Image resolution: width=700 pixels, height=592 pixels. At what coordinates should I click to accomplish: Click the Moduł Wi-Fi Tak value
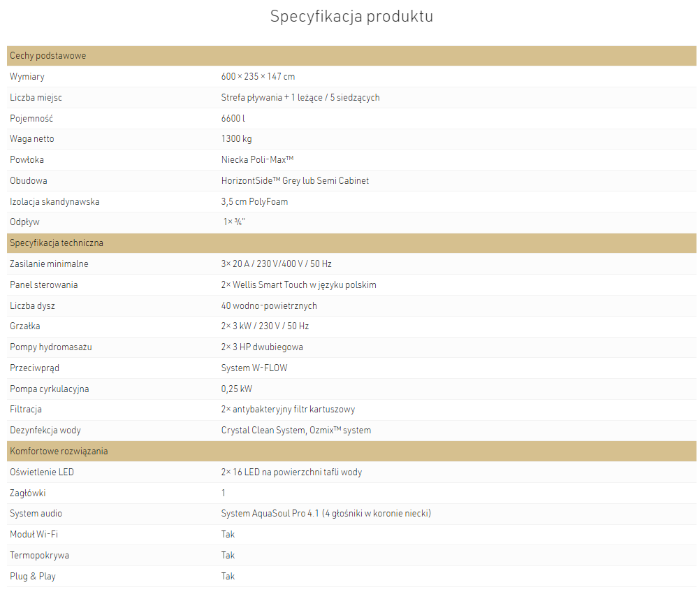228,535
